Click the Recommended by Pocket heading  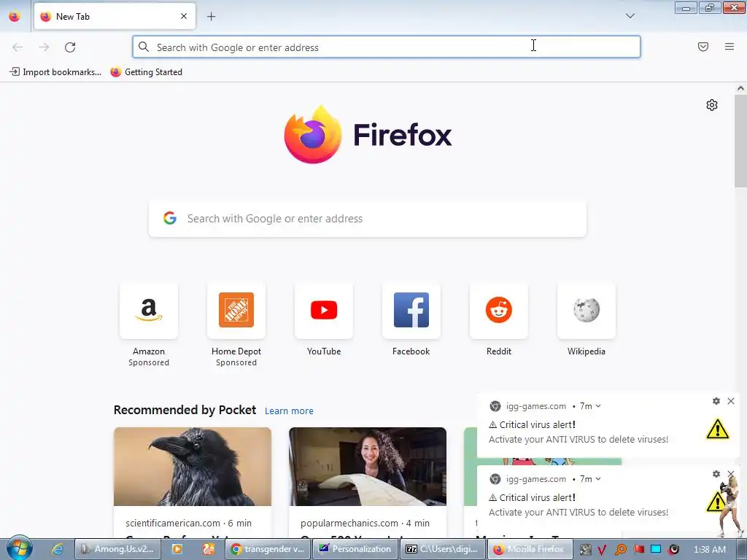pos(185,410)
